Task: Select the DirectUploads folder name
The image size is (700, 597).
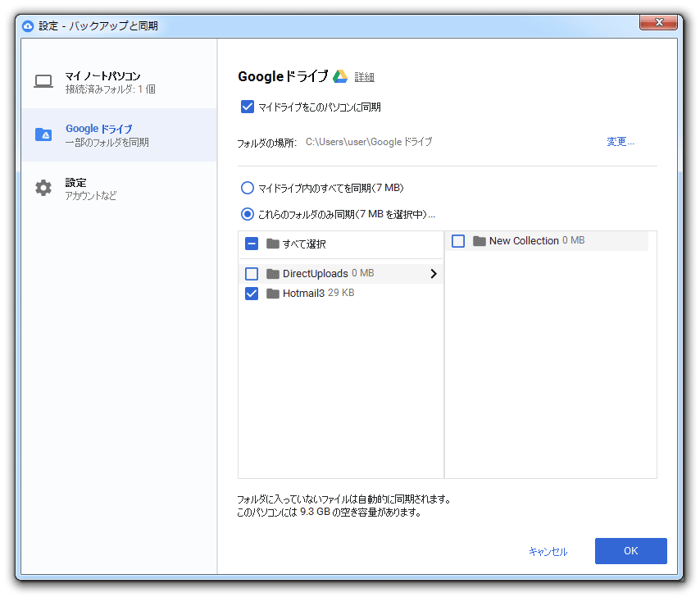Action: coord(316,273)
